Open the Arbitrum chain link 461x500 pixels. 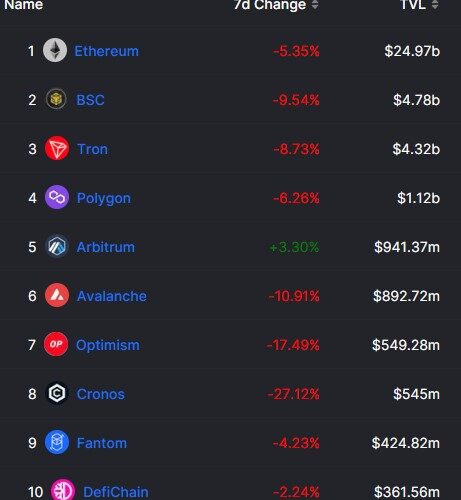(106, 247)
